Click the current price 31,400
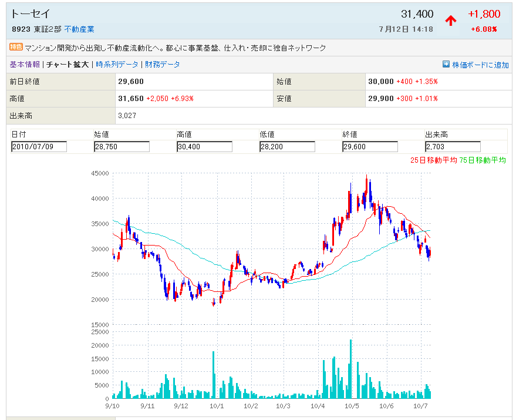Viewport: 516px width, 420px height. click(x=417, y=14)
